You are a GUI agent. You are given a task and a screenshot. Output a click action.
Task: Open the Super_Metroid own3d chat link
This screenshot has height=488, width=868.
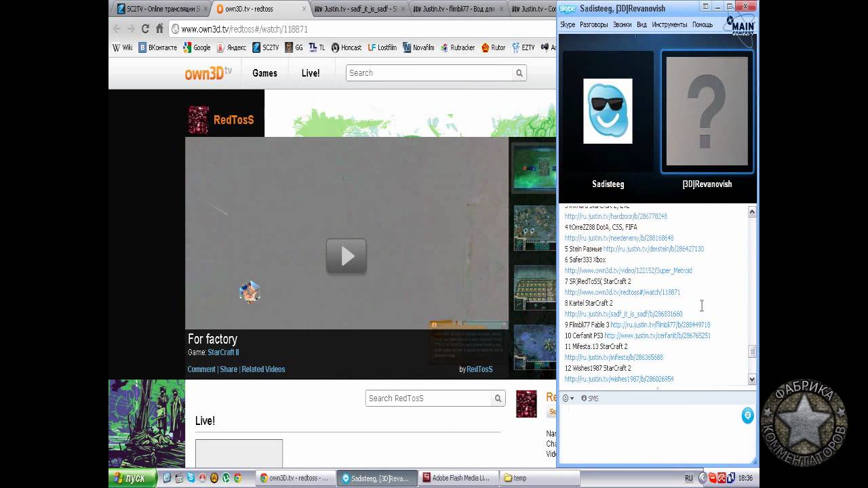coord(629,270)
